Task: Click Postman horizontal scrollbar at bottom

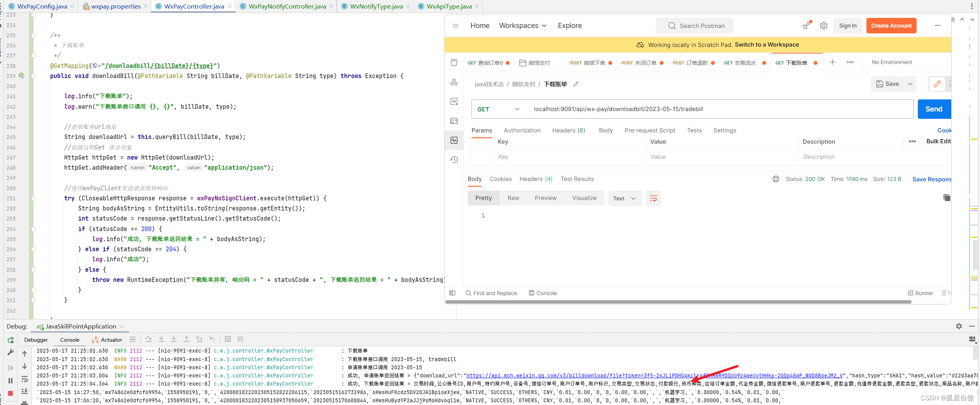Action: [x=678, y=302]
